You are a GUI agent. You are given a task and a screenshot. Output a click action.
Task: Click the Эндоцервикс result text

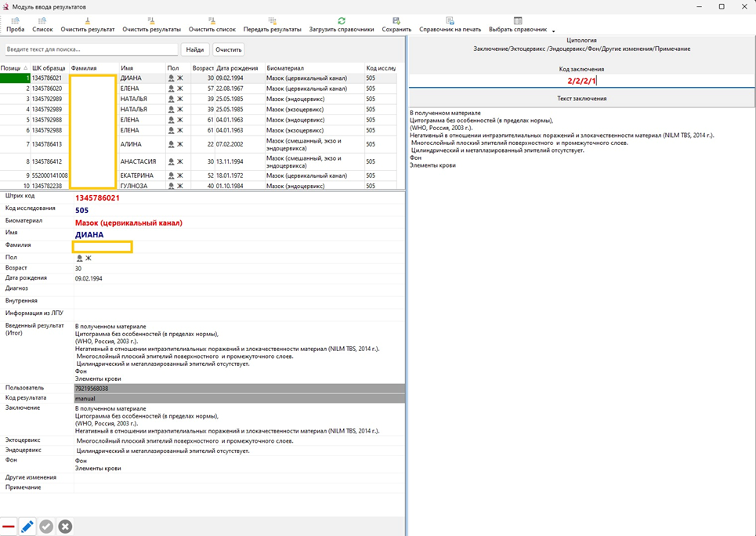[163, 451]
